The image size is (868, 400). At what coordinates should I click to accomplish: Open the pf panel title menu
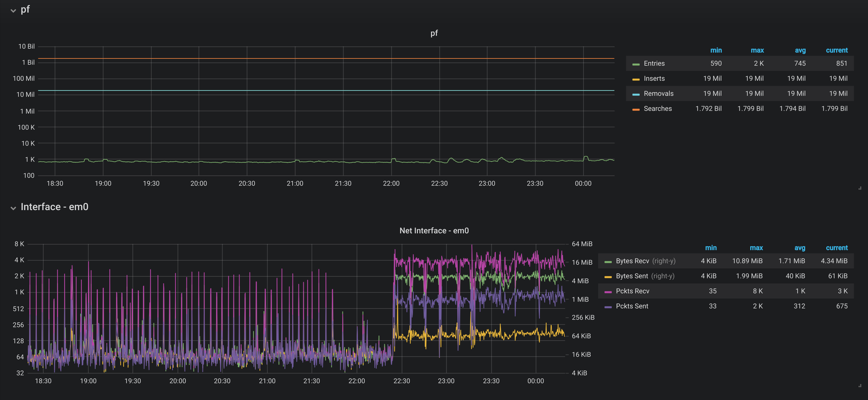(x=434, y=33)
